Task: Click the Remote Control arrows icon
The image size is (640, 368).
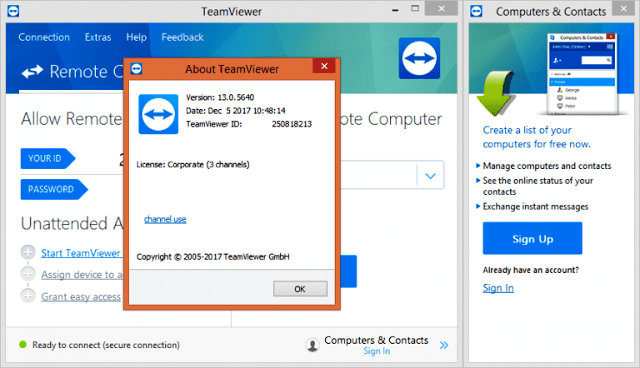Action: coord(32,71)
